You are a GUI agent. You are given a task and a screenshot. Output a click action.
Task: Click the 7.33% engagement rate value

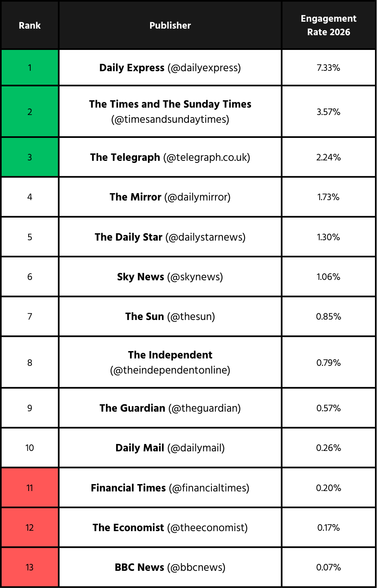click(x=328, y=68)
